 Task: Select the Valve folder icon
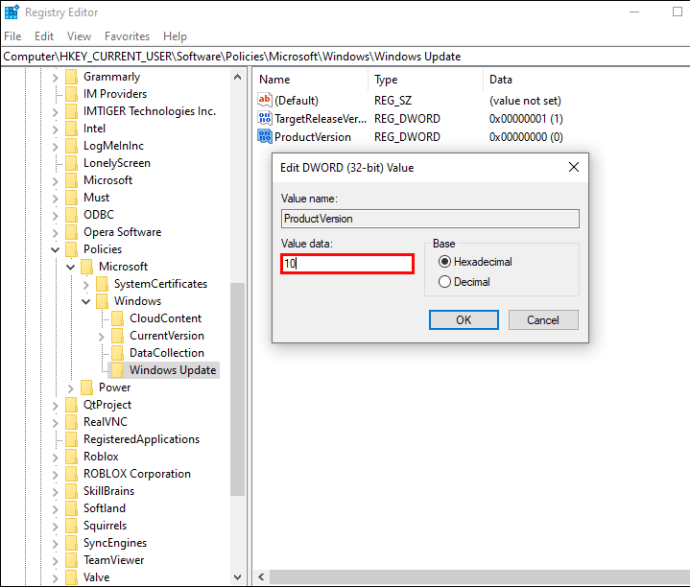[71, 577]
